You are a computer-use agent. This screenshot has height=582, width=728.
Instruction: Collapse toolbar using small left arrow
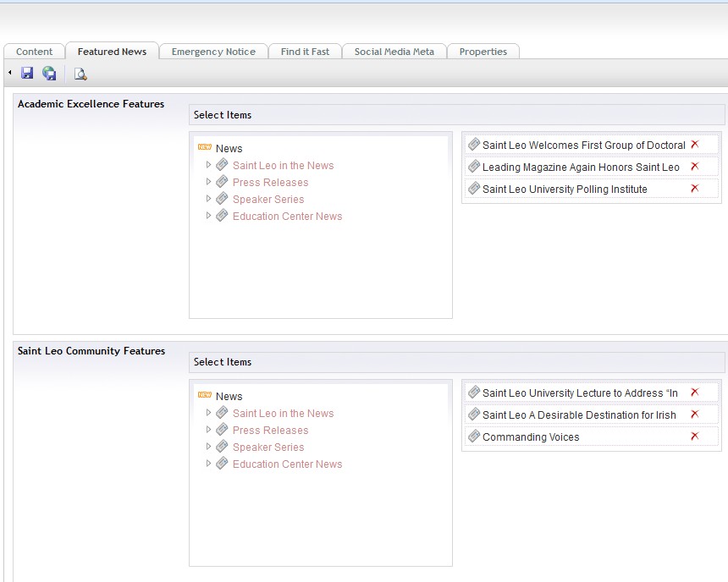(10, 73)
